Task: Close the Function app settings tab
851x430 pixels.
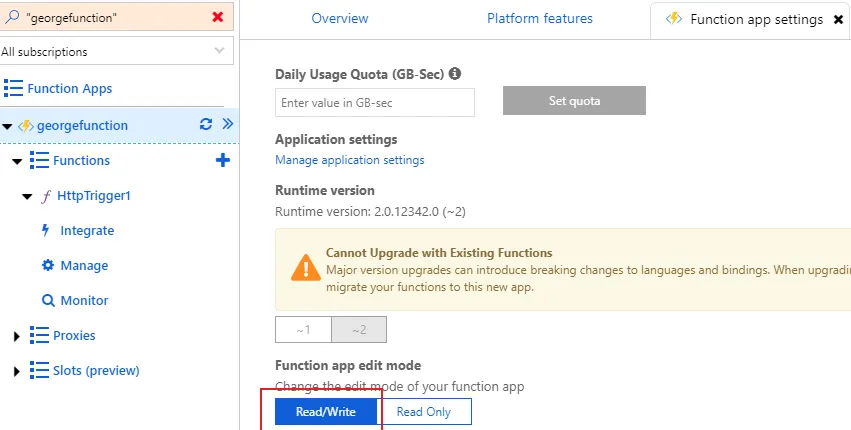Action: [x=838, y=19]
